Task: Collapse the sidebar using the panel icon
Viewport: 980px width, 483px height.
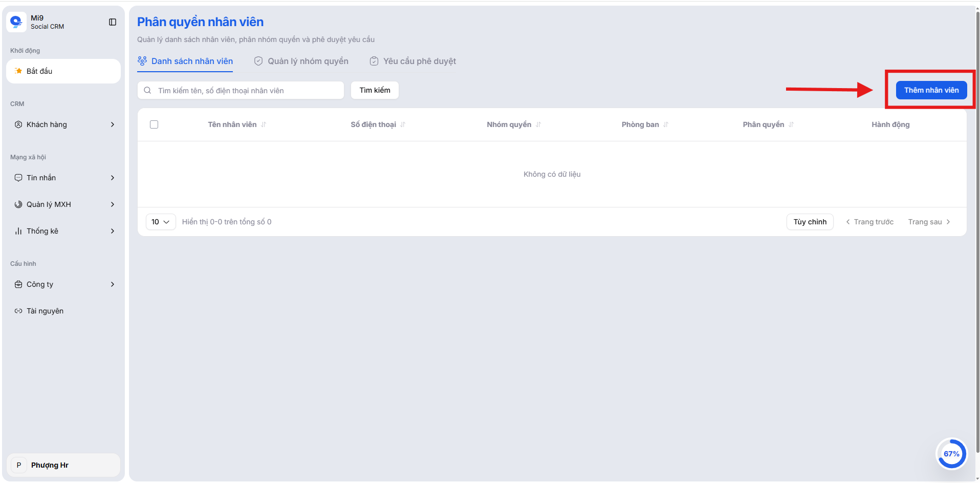Action: 113,22
